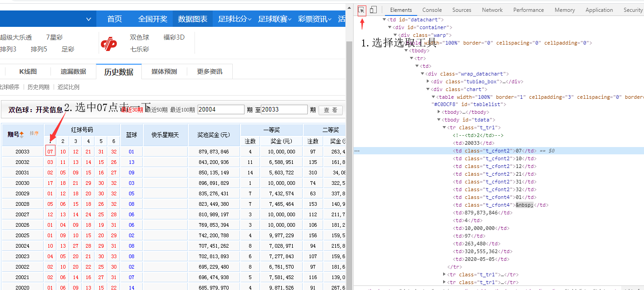Open the 福彩3D link

[x=174, y=37]
